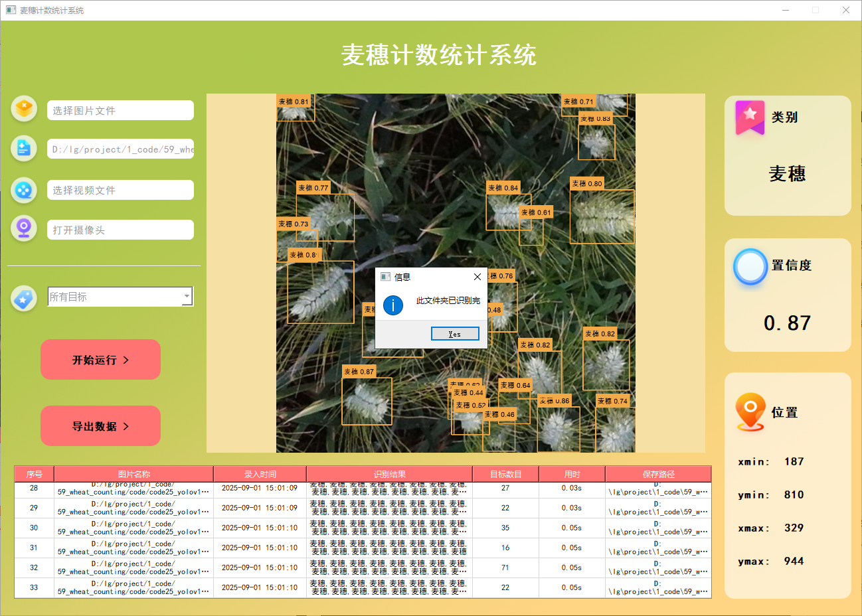Image resolution: width=862 pixels, height=616 pixels.
Task: Select table row with 序号 33
Action: 363,587
